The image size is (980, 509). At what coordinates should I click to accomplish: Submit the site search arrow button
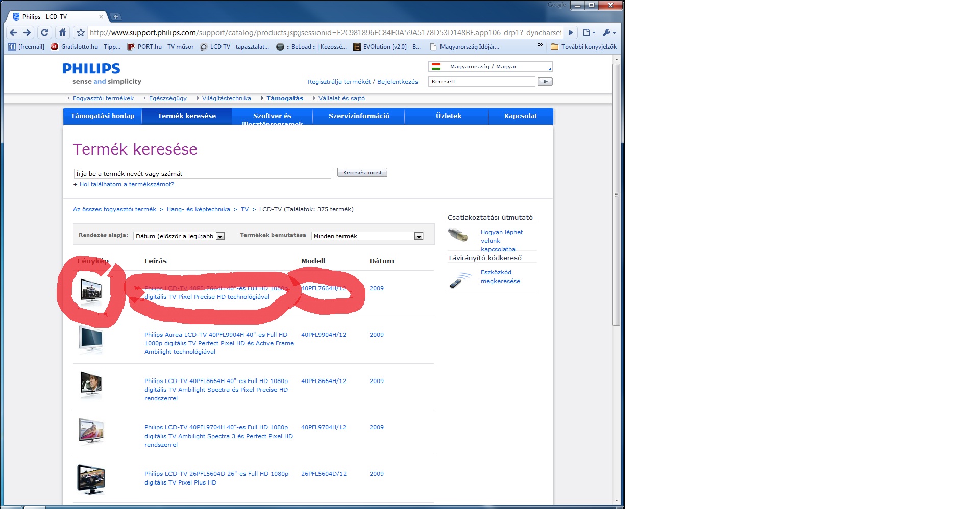(x=545, y=82)
